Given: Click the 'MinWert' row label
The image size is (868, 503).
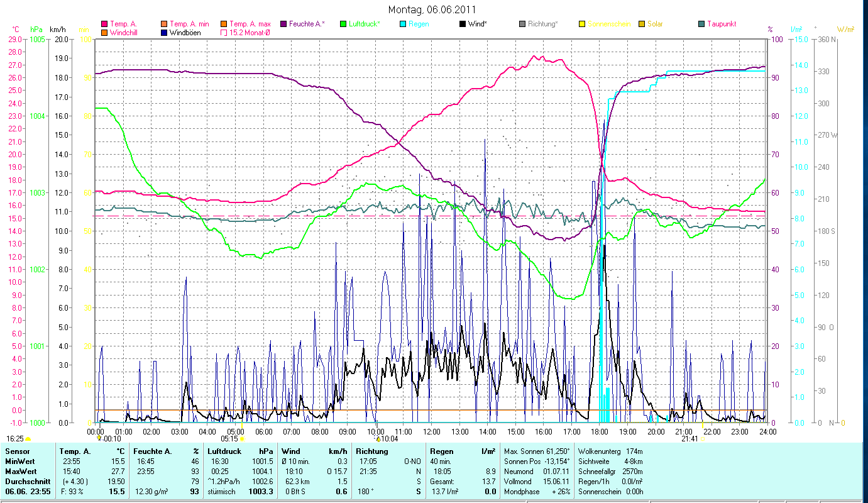Looking at the screenshot, I should tap(19, 461).
